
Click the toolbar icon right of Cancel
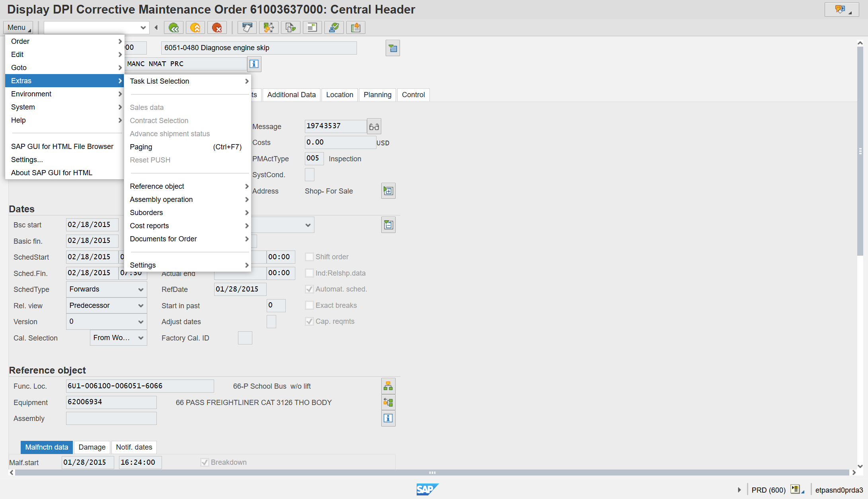[x=247, y=27]
